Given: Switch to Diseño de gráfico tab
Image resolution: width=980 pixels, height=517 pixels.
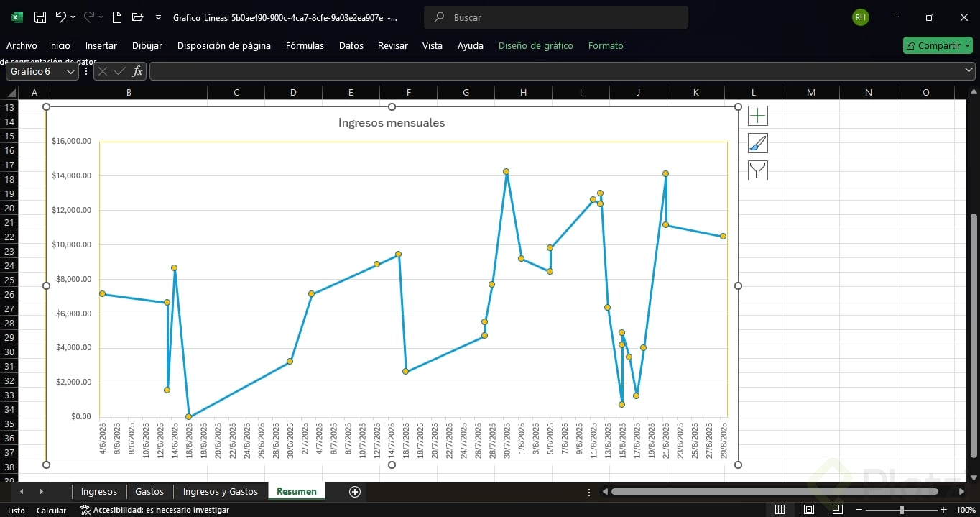Looking at the screenshot, I should point(536,45).
